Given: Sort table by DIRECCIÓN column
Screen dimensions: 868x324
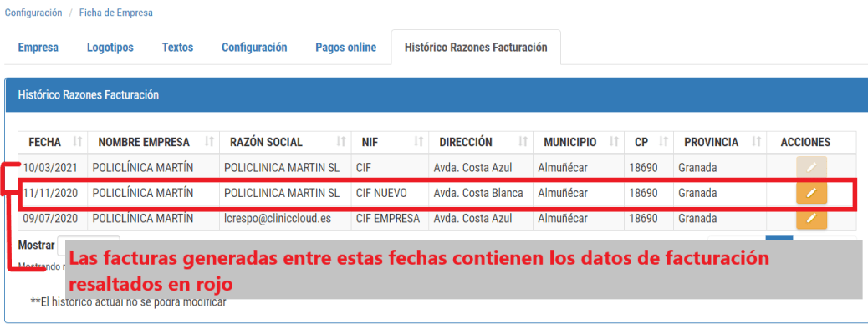Looking at the screenshot, I should point(481,142).
